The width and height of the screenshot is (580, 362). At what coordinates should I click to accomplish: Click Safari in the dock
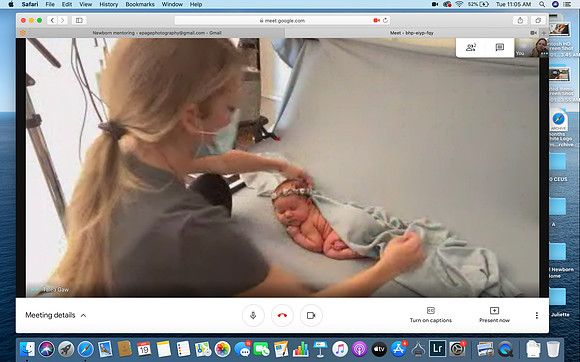(x=85, y=349)
